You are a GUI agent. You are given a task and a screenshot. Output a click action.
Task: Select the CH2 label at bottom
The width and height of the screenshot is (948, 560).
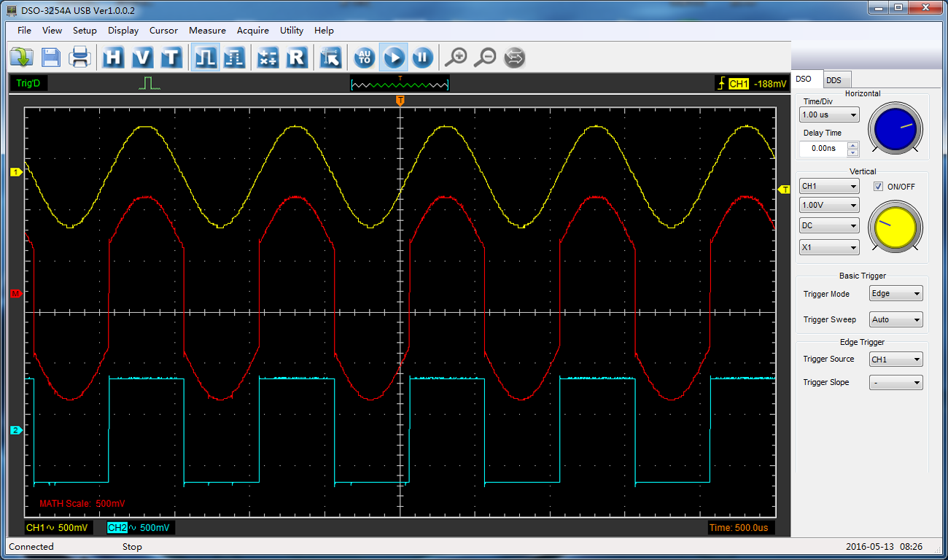coord(117,527)
